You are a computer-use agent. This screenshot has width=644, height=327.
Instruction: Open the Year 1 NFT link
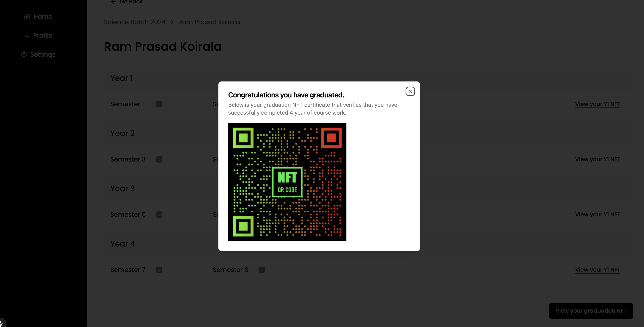[x=597, y=104]
